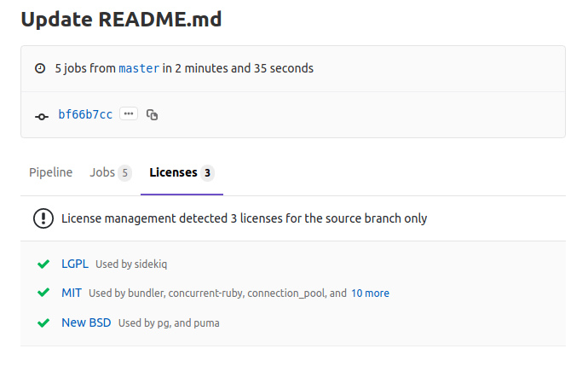Screen dimensions: 588x366
Task: Click the clock duration icon
Action: 39,68
